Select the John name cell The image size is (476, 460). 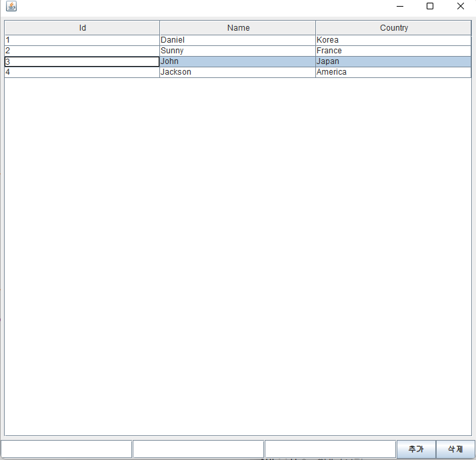click(238, 61)
